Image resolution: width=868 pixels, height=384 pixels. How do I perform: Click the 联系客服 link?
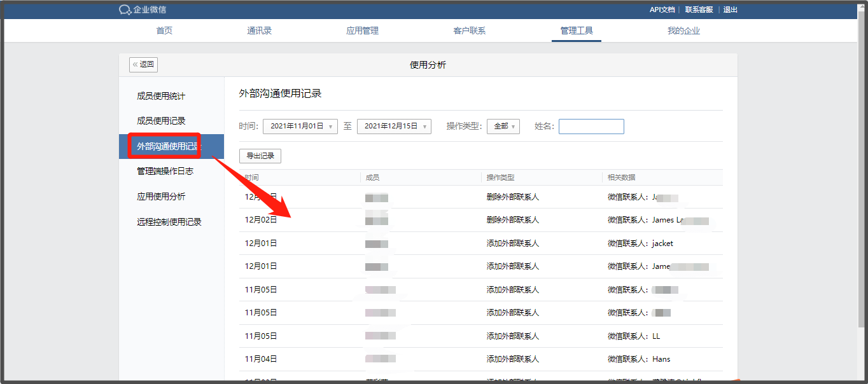pyautogui.click(x=699, y=10)
